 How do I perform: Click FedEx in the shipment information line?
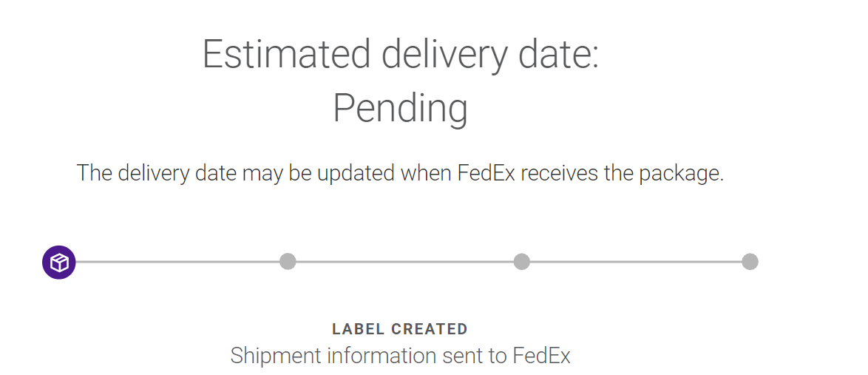pos(541,355)
